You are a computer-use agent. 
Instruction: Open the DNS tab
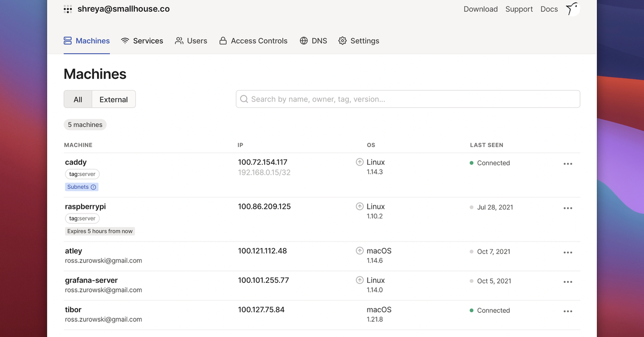coord(313,41)
